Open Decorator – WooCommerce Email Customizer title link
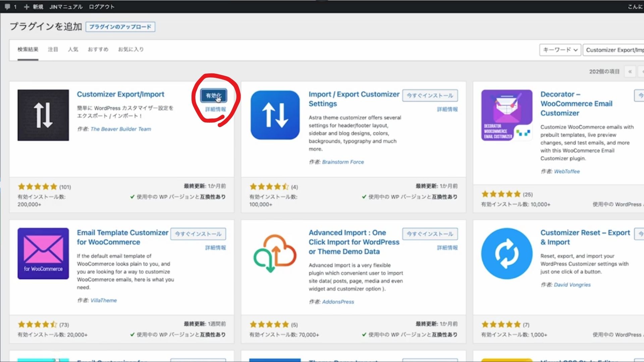This screenshot has height=362, width=644. pos(576,104)
